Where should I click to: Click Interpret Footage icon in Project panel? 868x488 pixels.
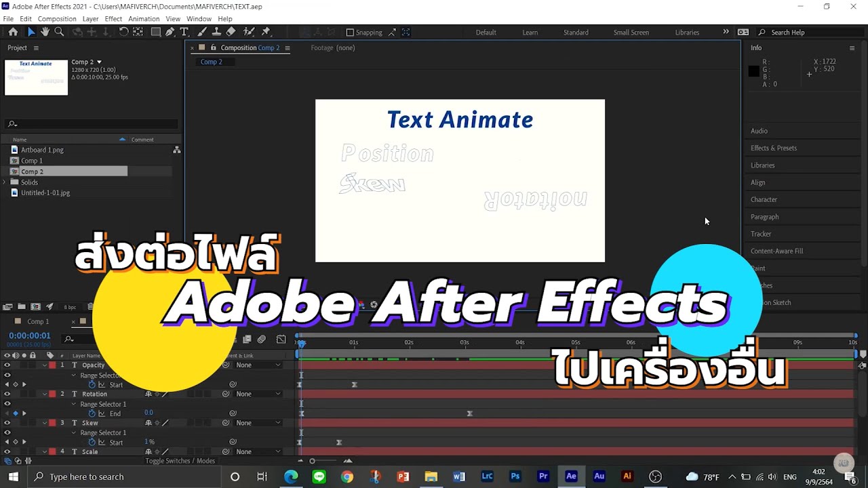7,307
